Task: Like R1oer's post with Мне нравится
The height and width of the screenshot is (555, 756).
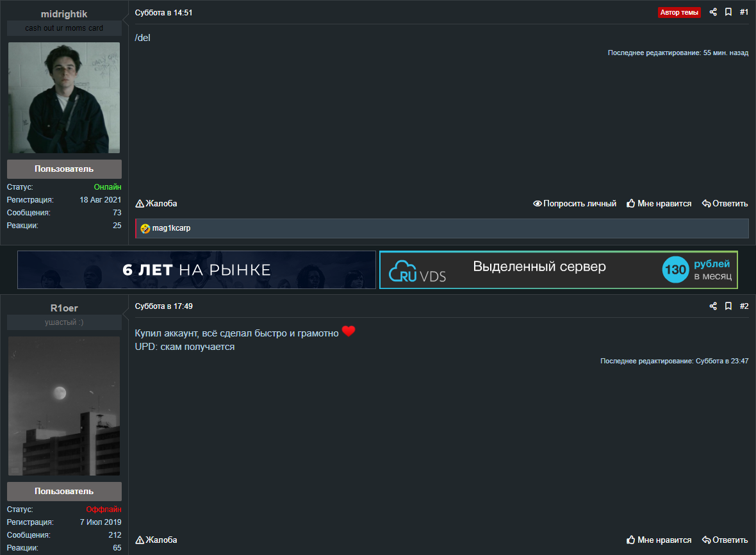Action: point(659,540)
